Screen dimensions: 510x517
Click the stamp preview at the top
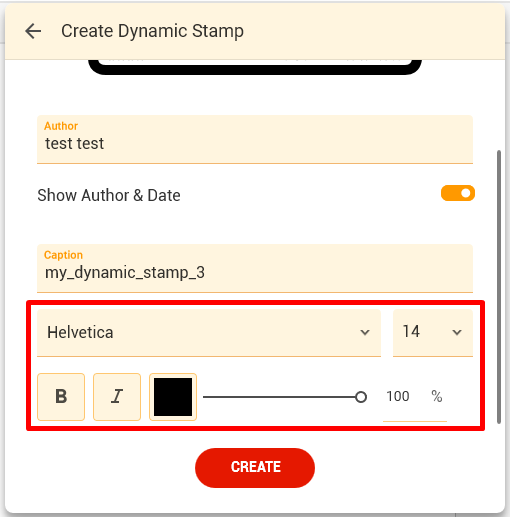tap(255, 67)
